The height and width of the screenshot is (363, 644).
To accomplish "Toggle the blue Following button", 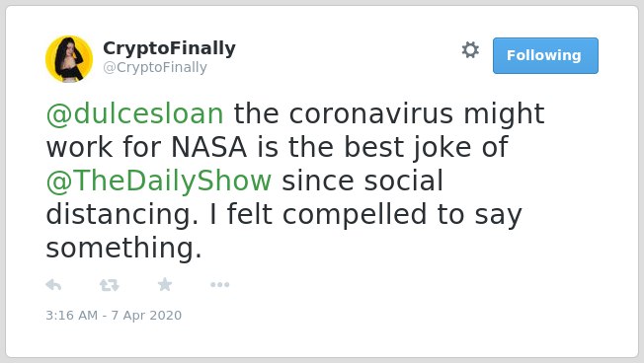I will (x=545, y=56).
